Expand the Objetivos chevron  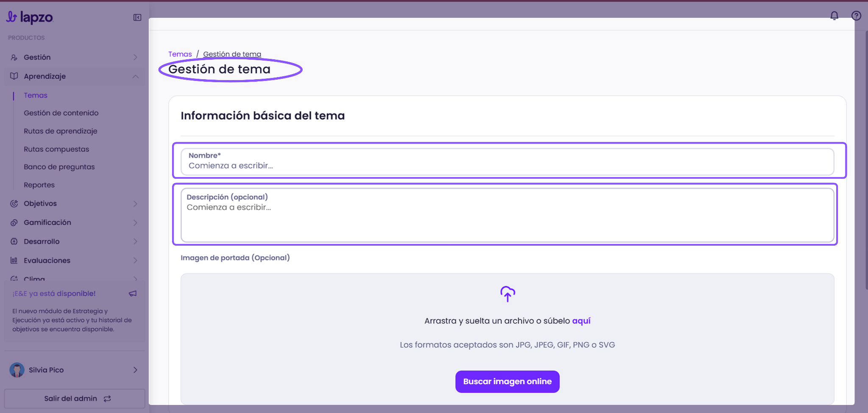click(x=135, y=204)
